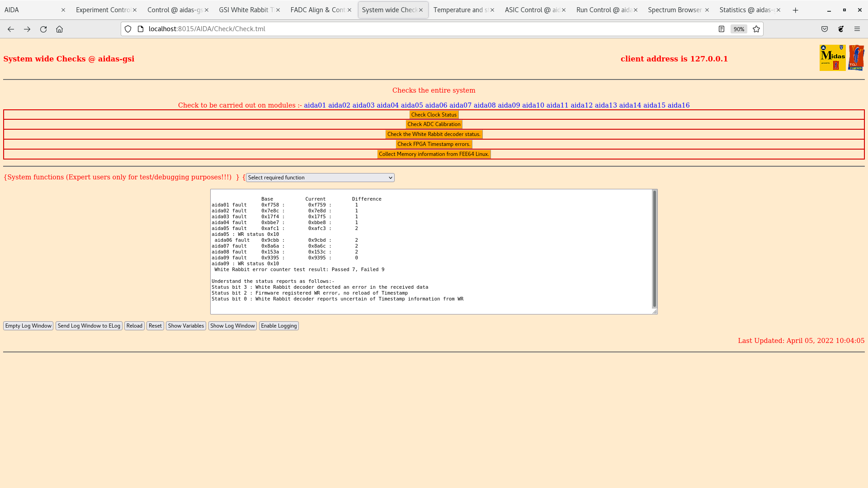The height and width of the screenshot is (488, 868).
Task: Click the shield tracking protection icon
Action: 128,29
